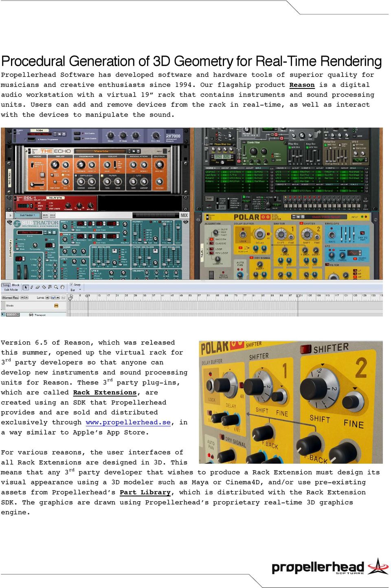This screenshot has width=391, height=588.
Task: Click Polar Delay Buffer Delay knob in rack
Action: coord(260,234)
